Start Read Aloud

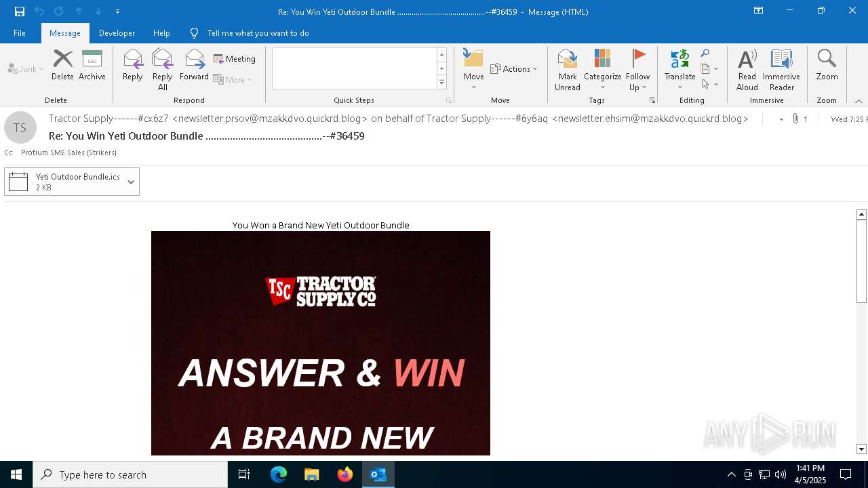pos(747,70)
